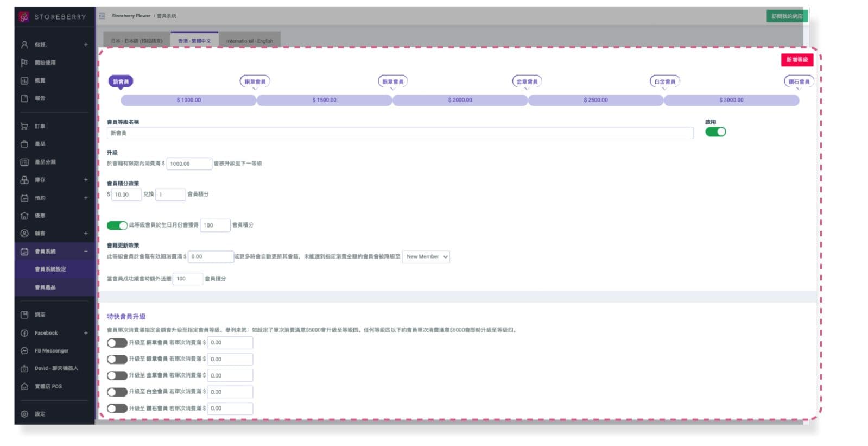Image resolution: width=868 pixels, height=446 pixels.
Task: Open the 預約 calendar icon
Action: (24, 198)
